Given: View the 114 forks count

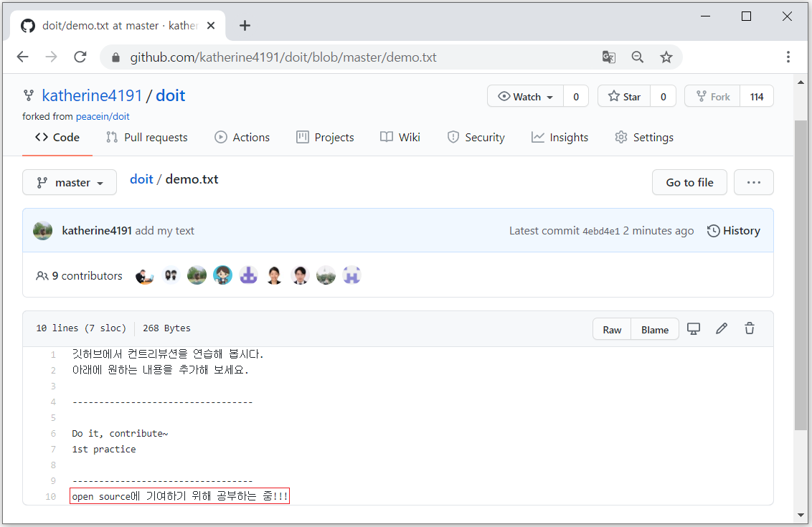Looking at the screenshot, I should coord(757,97).
